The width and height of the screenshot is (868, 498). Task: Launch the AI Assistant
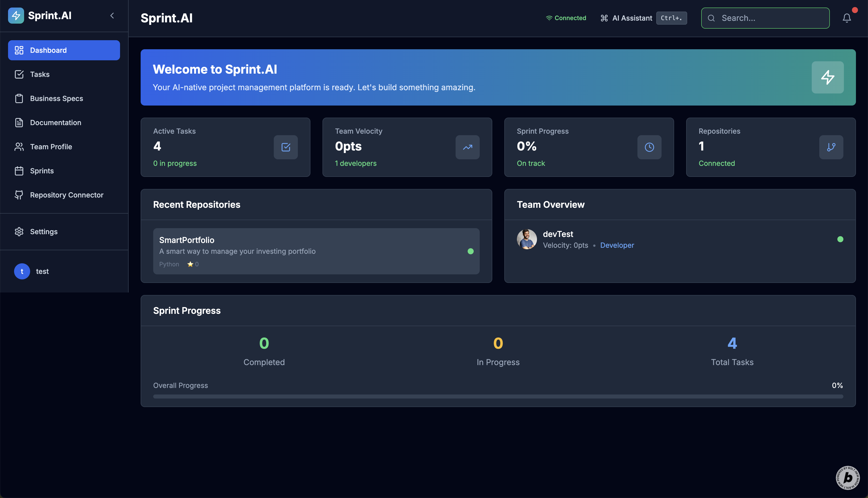pos(632,18)
